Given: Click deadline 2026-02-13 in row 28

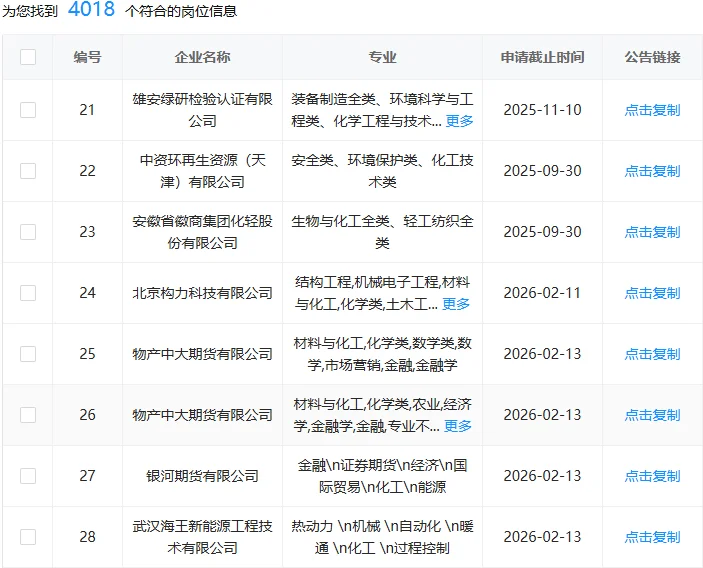Looking at the screenshot, I should [x=542, y=537].
